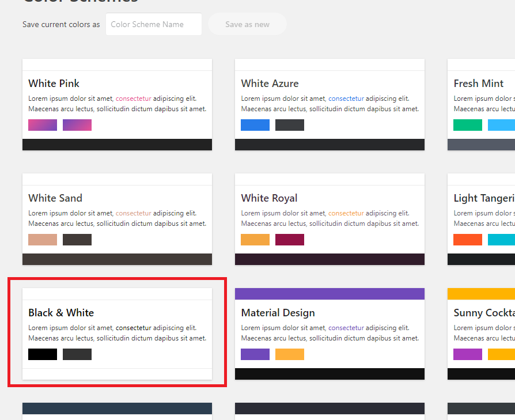Select the White Azure color scheme title

270,84
